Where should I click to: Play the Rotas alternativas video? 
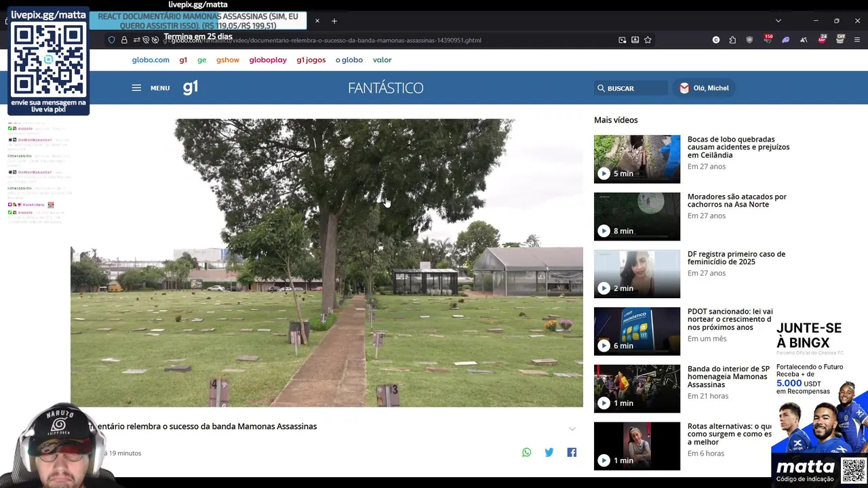(637, 446)
